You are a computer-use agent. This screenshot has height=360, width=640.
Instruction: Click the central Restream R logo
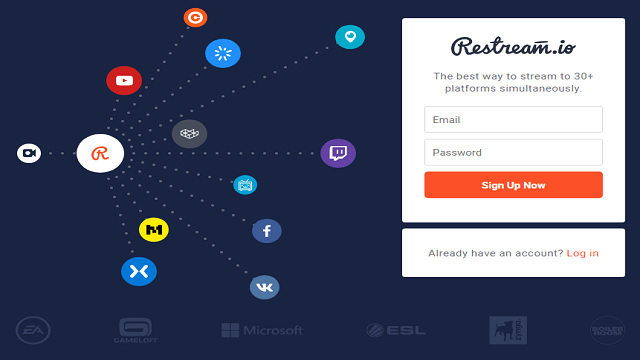pos(100,153)
